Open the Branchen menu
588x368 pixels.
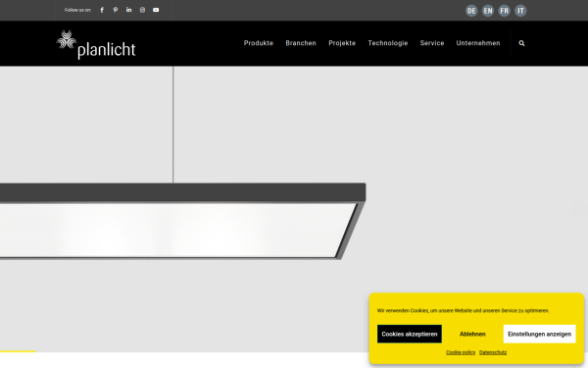coord(301,43)
